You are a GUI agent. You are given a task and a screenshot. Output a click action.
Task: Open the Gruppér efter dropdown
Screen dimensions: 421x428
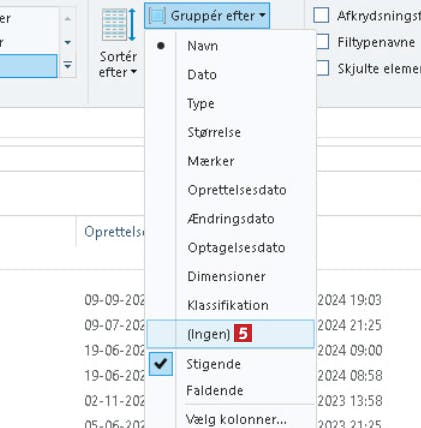(x=207, y=16)
